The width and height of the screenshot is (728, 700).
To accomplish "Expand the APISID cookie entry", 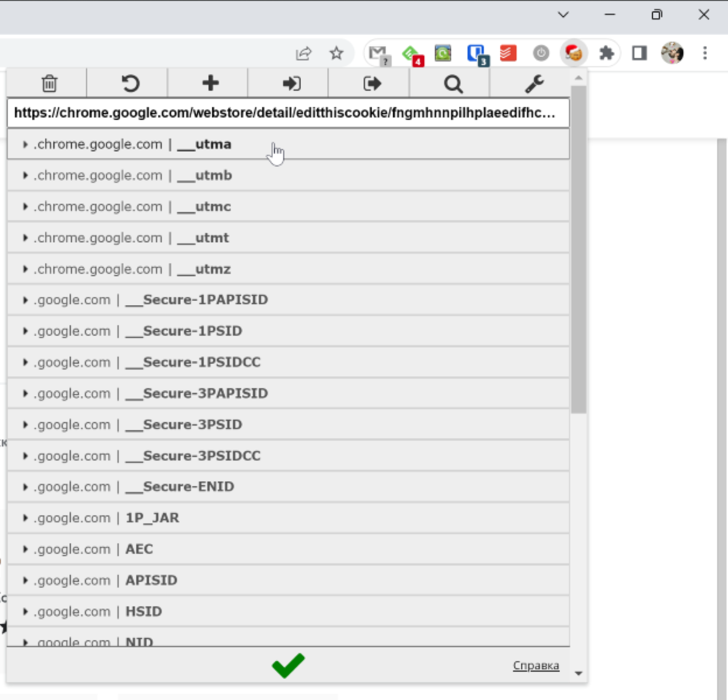I will (288, 581).
